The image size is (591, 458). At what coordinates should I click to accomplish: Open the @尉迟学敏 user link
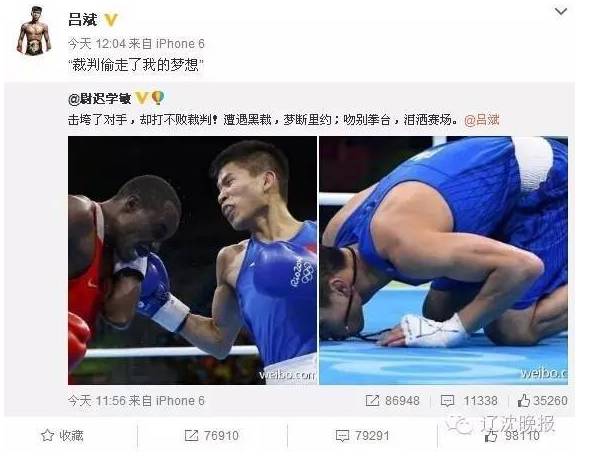[x=100, y=99]
